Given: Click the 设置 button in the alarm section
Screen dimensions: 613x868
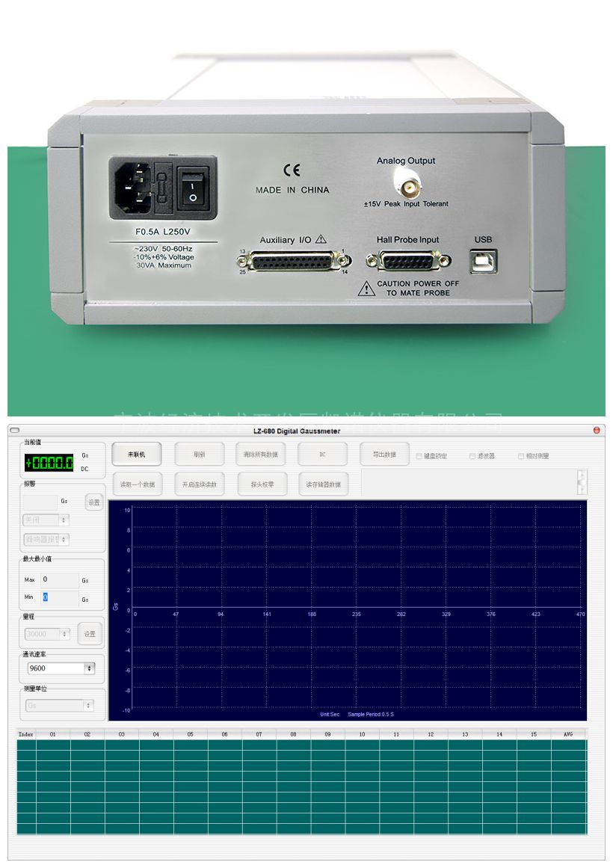Looking at the screenshot, I should coord(93,503).
